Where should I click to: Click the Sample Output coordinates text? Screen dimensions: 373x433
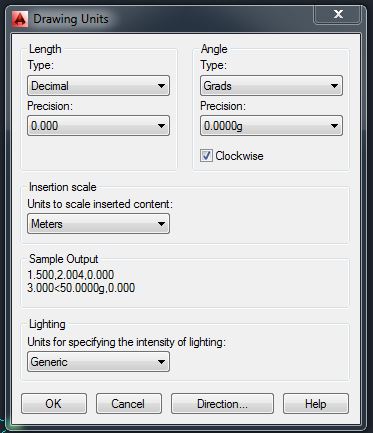[x=81, y=281]
